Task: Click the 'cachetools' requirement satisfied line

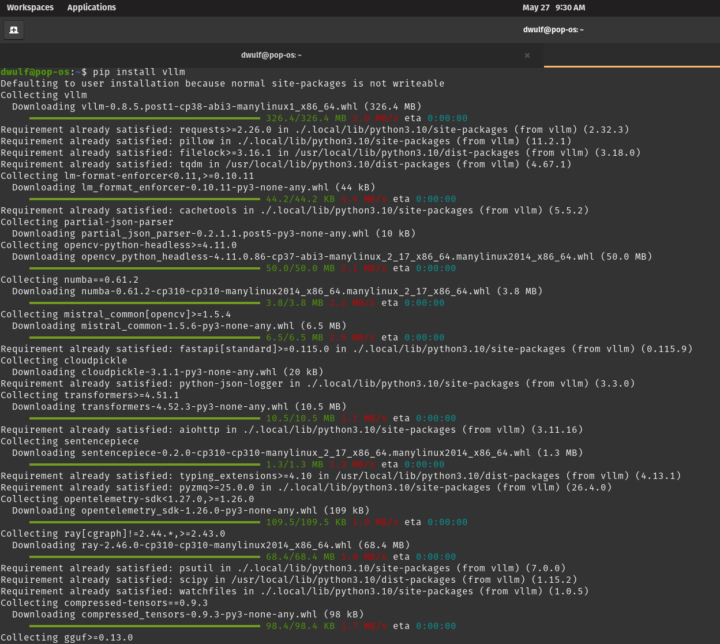Action: coord(294,210)
